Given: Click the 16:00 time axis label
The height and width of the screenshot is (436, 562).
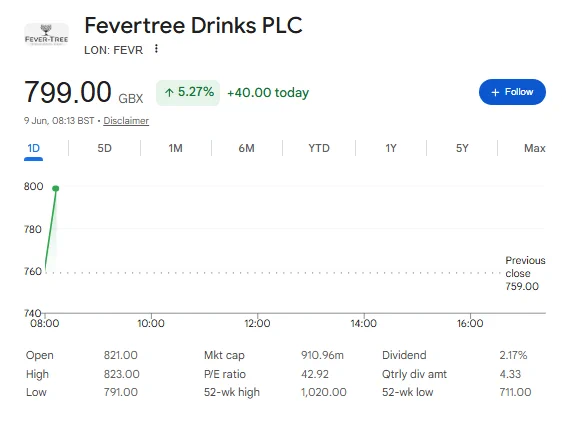Looking at the screenshot, I should 470,324.
